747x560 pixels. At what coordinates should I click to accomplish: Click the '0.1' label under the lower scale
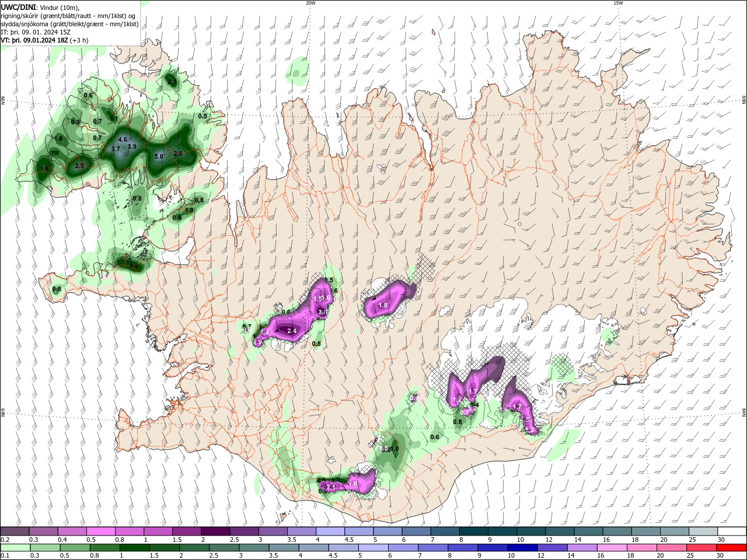5,556
